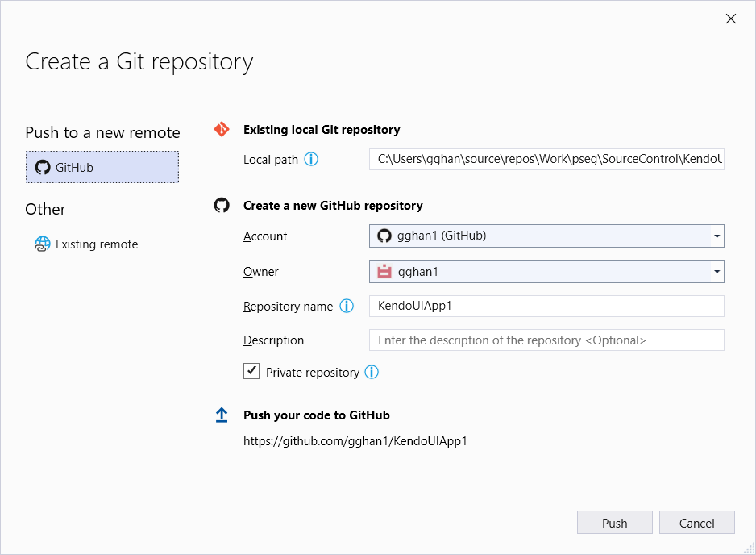Viewport: 756px width, 555px height.
Task: Click the GitHub logo beside Create new repository
Action: click(222, 206)
